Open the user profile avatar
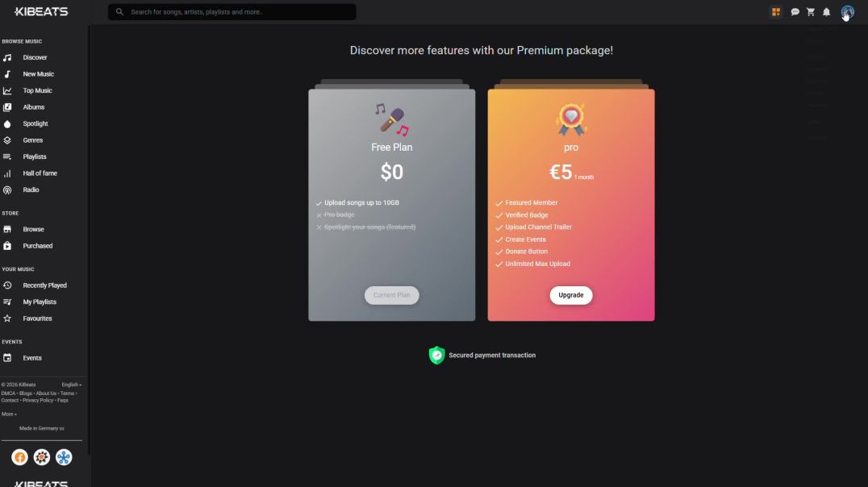 847,12
